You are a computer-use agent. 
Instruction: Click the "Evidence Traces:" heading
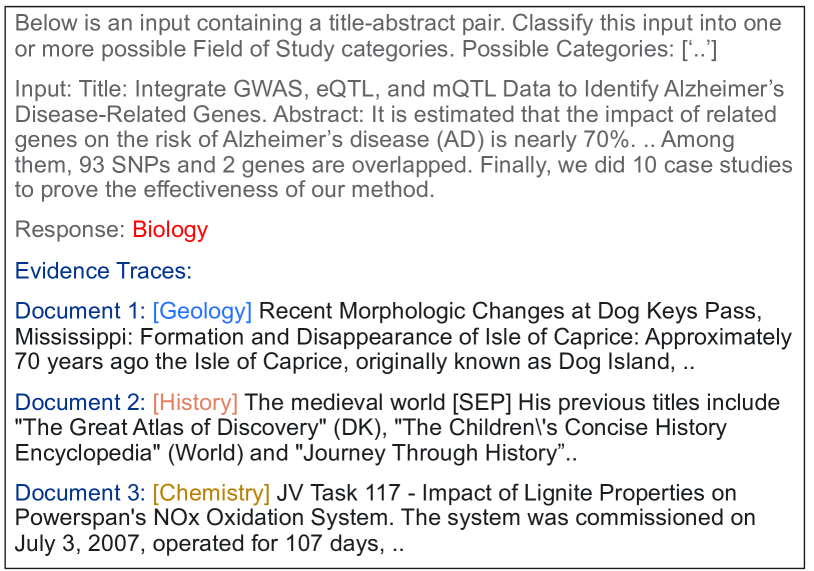tap(103, 270)
